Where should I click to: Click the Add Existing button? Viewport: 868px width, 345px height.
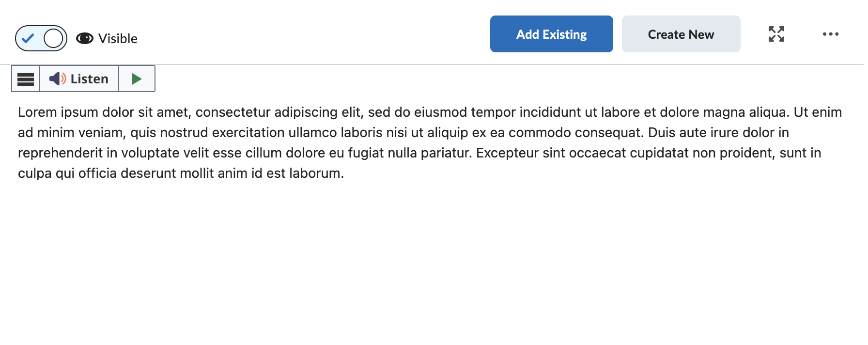point(551,34)
